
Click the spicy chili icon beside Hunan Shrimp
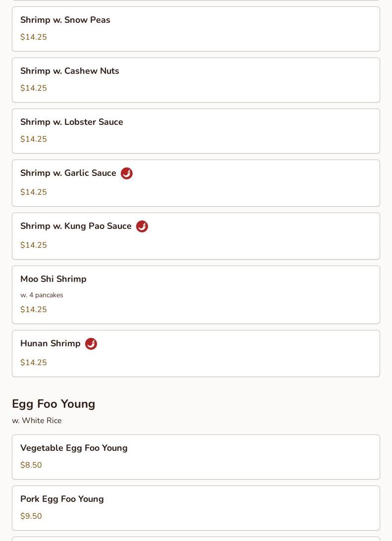click(91, 344)
